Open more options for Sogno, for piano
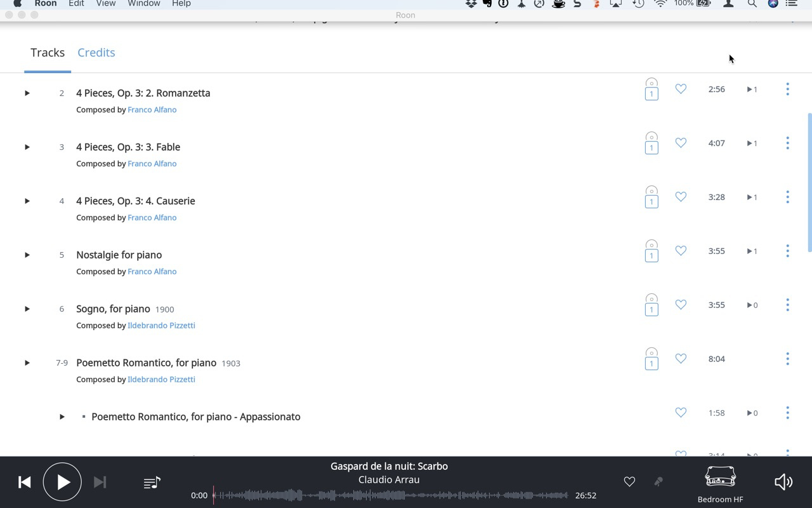 pos(787,305)
